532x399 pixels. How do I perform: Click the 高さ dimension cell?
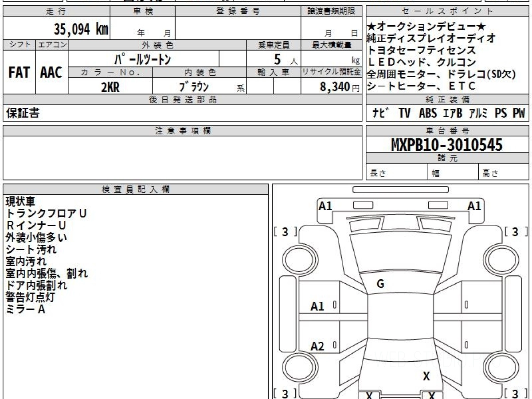point(504,172)
